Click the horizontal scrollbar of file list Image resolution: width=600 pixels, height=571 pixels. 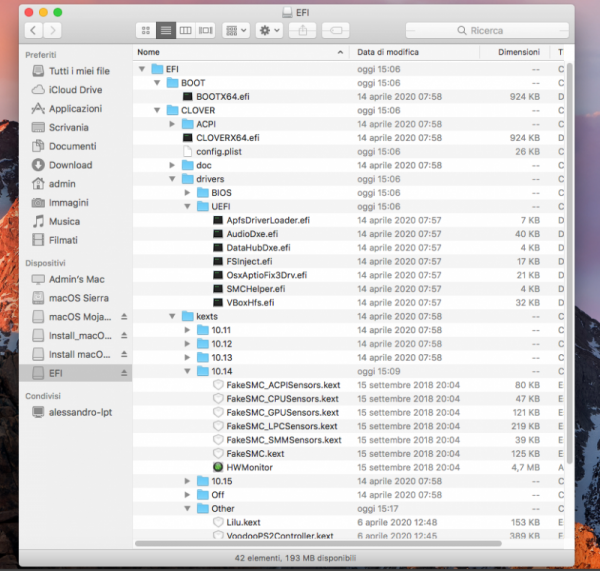[318, 543]
